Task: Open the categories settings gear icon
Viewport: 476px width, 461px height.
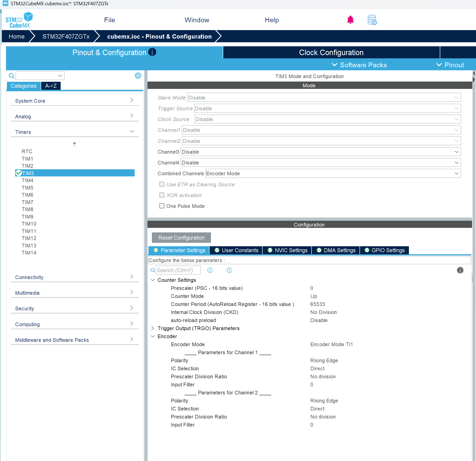Action: pyautogui.click(x=138, y=76)
